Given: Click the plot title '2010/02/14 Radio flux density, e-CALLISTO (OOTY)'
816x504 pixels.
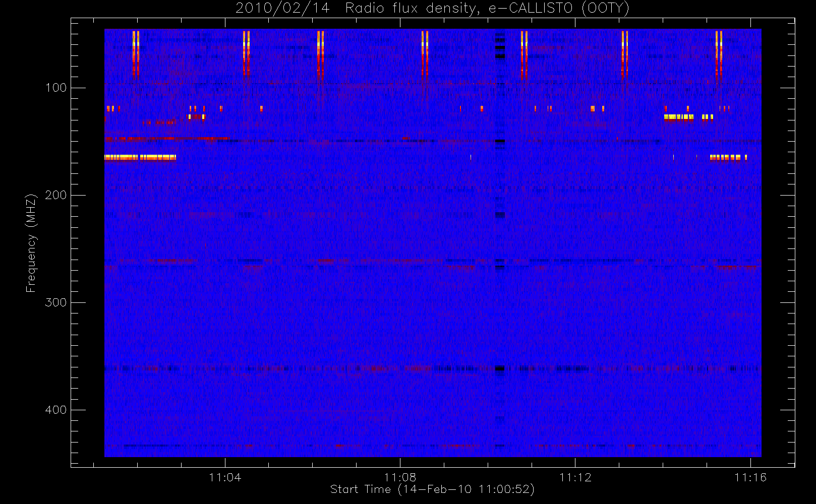Looking at the screenshot, I should point(432,9).
